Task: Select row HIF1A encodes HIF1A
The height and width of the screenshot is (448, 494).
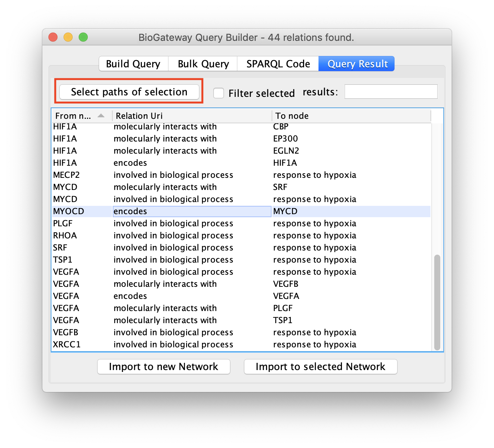Action: [241, 163]
